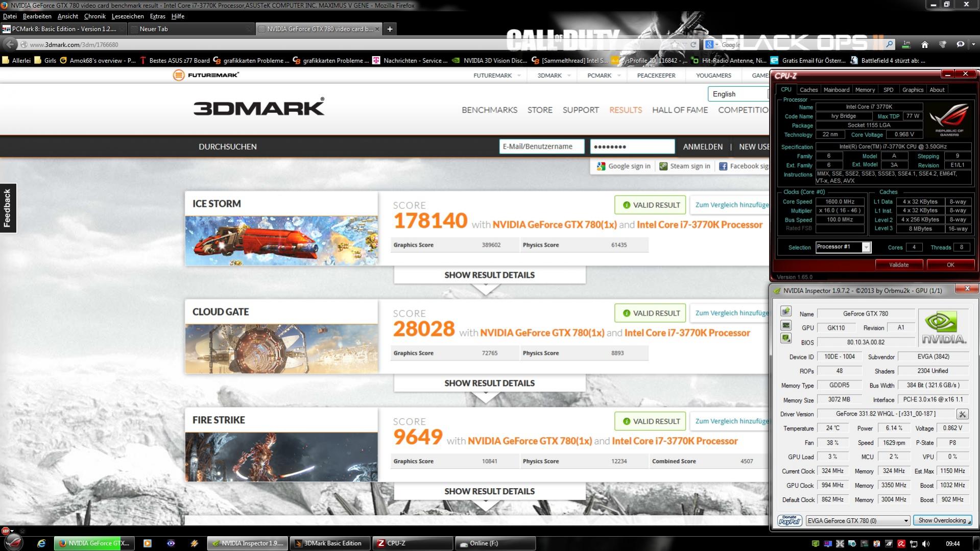The height and width of the screenshot is (551, 980).
Task: Click the third green GPU icon in NVIDIA Inspector
Action: pos(785,339)
